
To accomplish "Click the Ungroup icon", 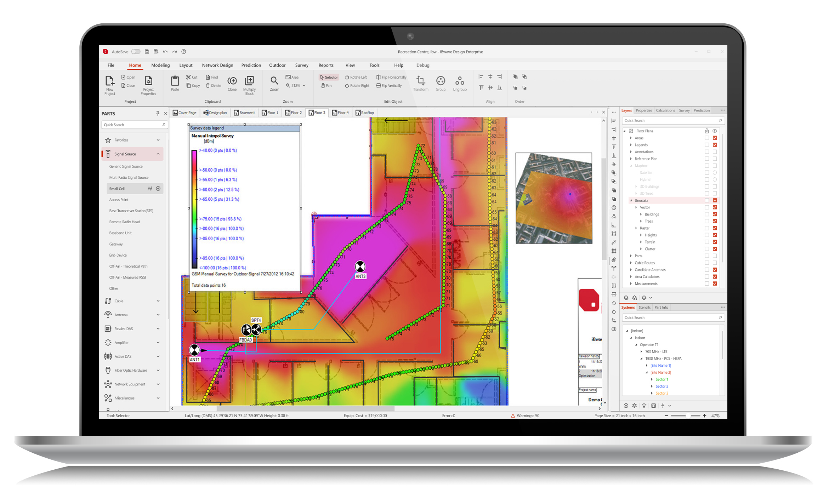I will click(x=459, y=81).
